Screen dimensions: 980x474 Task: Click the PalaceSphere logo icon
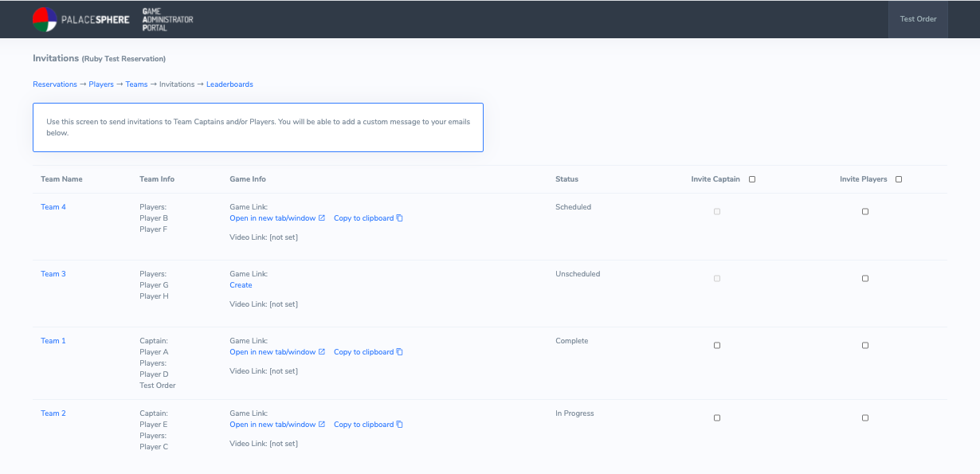(45, 19)
